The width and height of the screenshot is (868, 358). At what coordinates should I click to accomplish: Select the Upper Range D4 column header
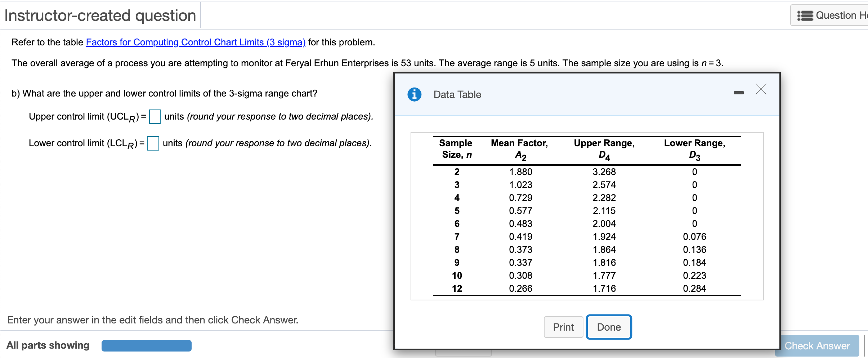tap(604, 149)
